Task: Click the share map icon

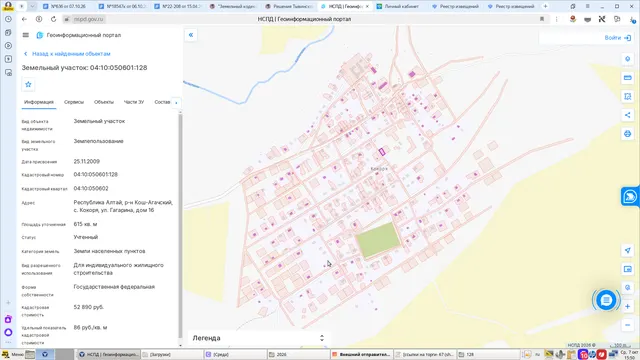Action: click(x=628, y=115)
